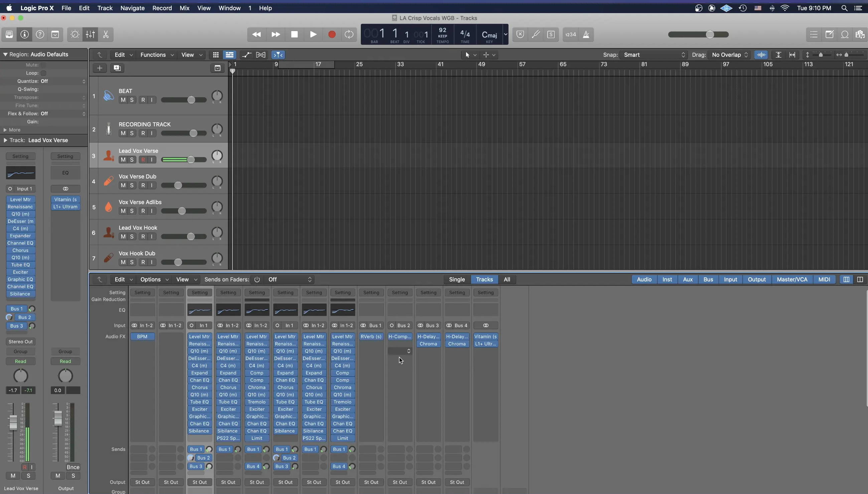Toggle the MIDI filter button in mixer
868x494 pixels.
pyautogui.click(x=824, y=279)
